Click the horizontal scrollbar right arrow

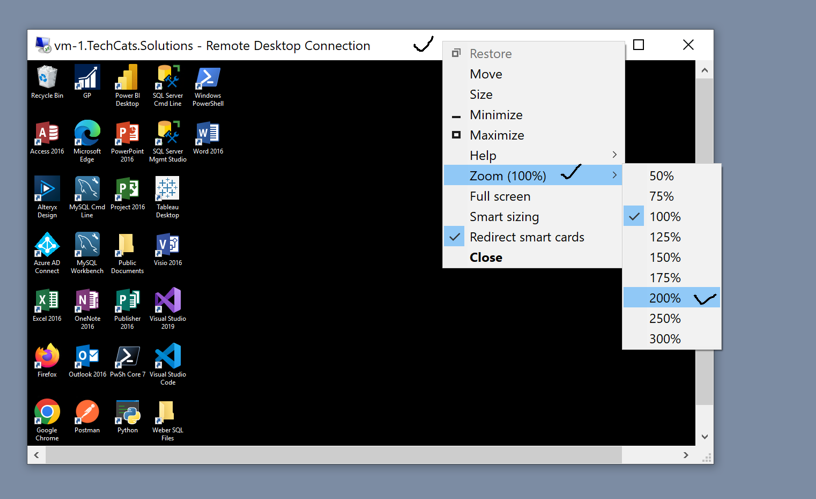coord(686,455)
